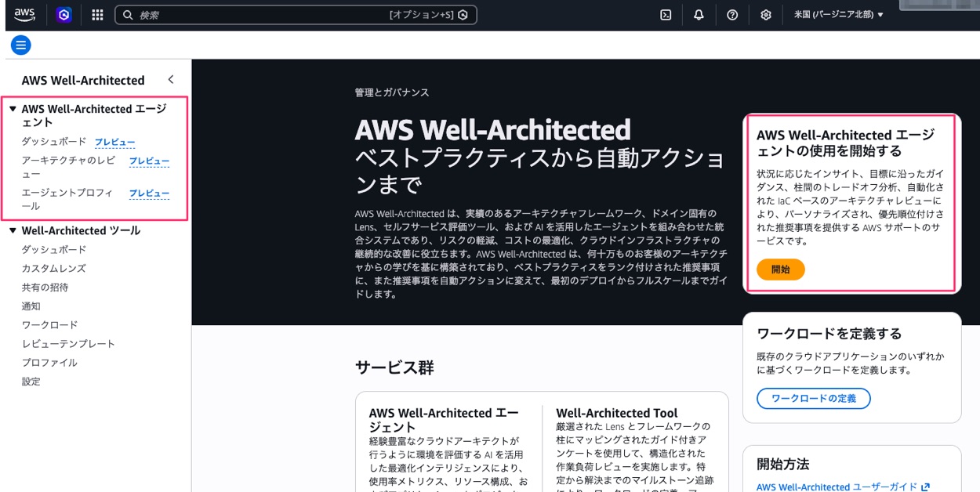Click the ワークロードを定義する card heading
980x492 pixels.
(829, 334)
